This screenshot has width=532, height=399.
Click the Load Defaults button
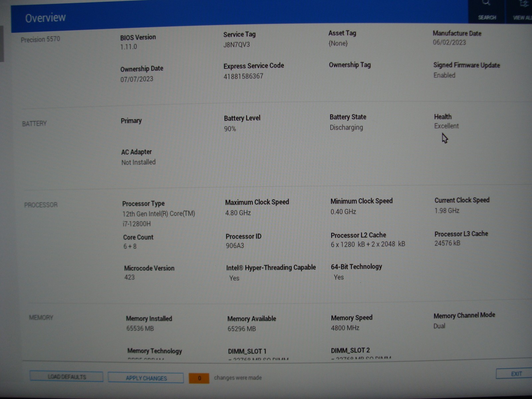[x=66, y=377]
